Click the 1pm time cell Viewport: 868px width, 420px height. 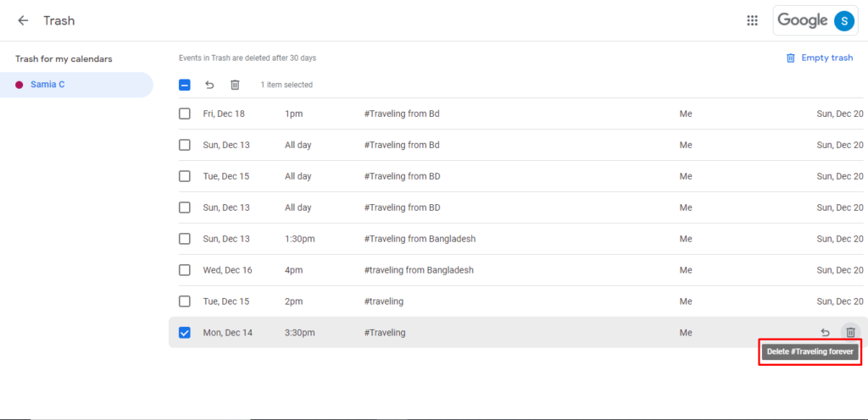coord(294,113)
